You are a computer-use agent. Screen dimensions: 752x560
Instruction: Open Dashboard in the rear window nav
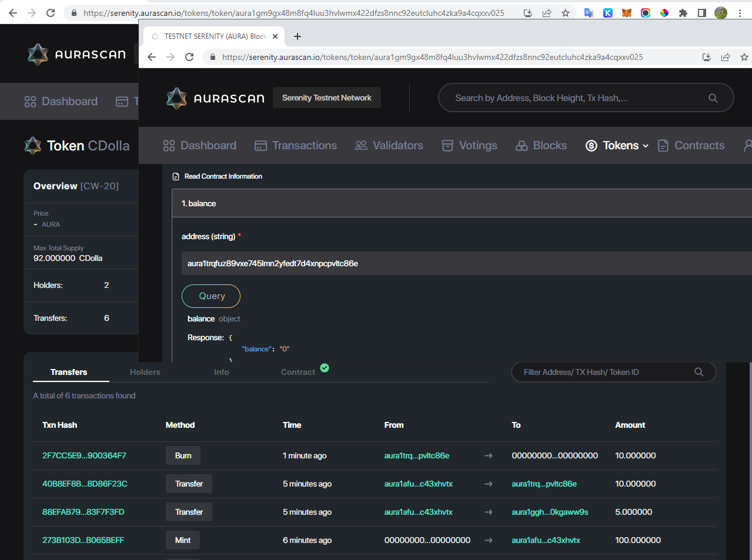coord(61,102)
